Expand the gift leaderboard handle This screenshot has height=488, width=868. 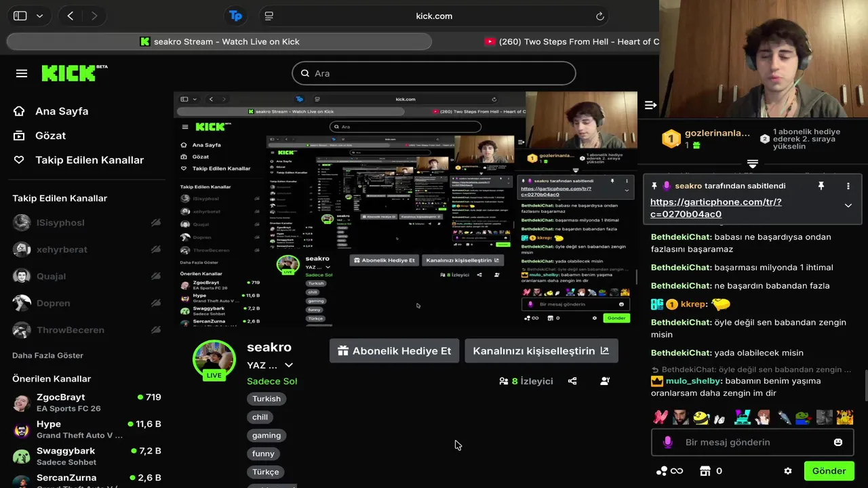pyautogui.click(x=752, y=165)
